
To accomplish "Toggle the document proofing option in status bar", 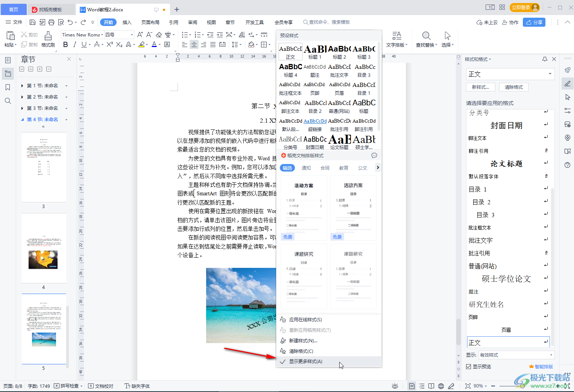I will click(x=101, y=386).
